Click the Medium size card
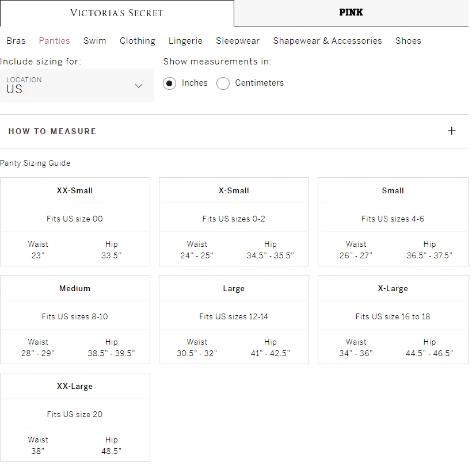Viewport: 476px width, 466px height. [x=75, y=319]
